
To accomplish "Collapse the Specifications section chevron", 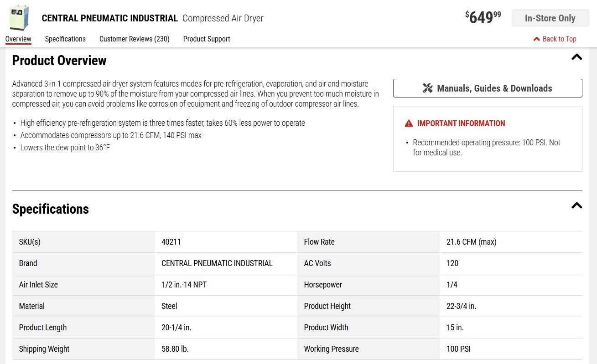I will [576, 205].
